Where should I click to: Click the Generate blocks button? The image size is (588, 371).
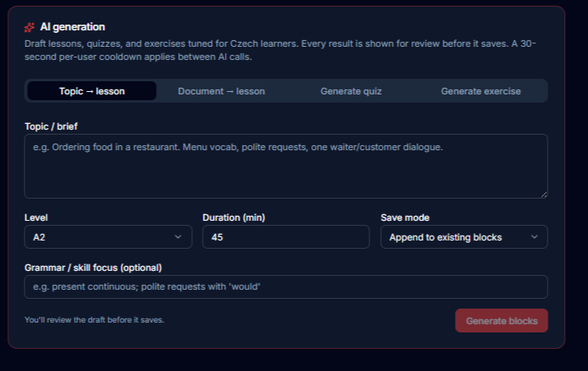(x=502, y=321)
